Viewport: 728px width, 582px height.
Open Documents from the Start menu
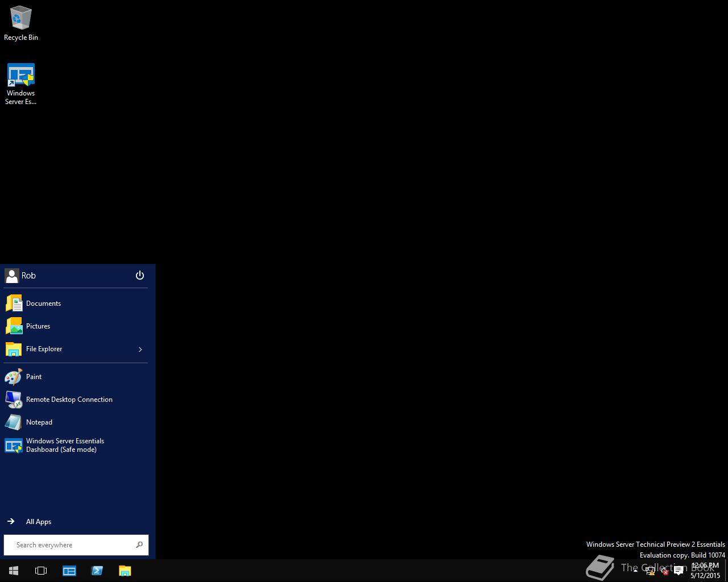point(76,304)
